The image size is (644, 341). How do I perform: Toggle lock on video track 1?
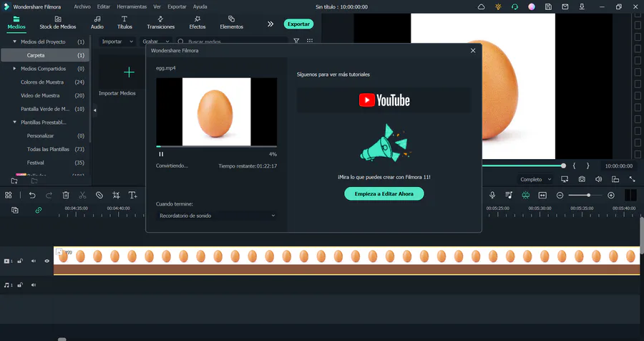click(20, 261)
